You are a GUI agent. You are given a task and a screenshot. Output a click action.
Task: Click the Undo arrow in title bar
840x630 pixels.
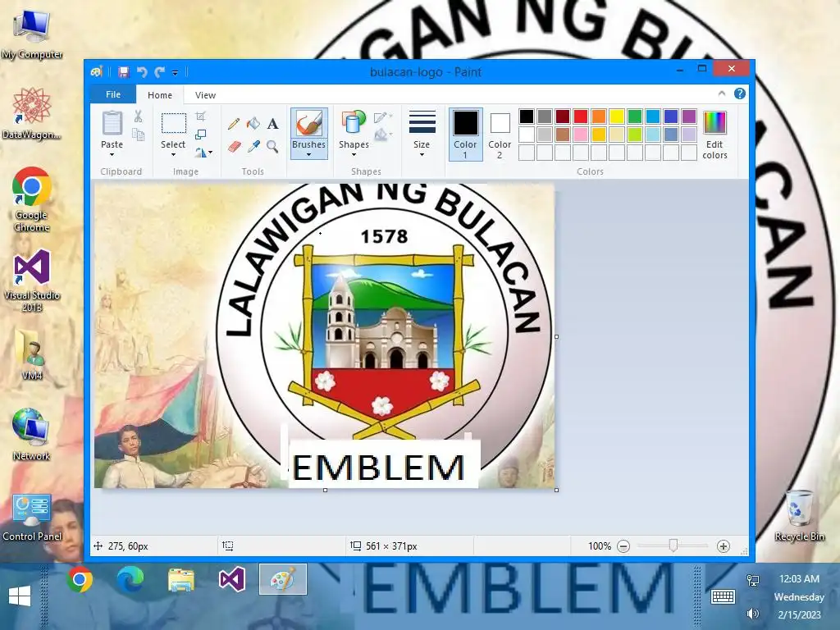click(x=142, y=72)
